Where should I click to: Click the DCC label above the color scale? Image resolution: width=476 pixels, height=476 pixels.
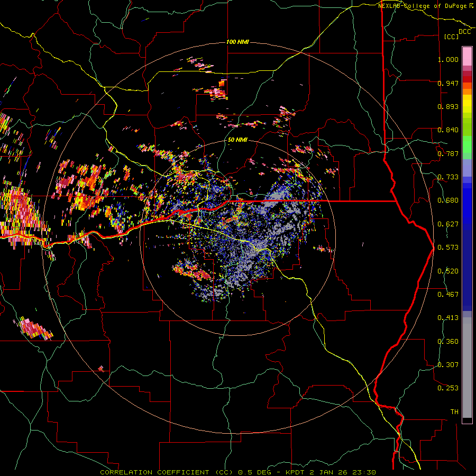(x=465, y=32)
